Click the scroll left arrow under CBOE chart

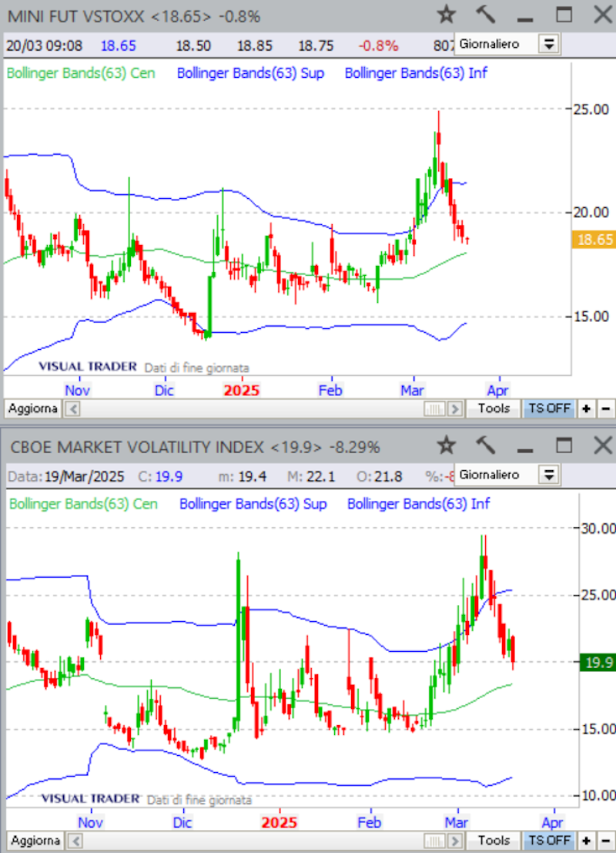(x=74, y=840)
